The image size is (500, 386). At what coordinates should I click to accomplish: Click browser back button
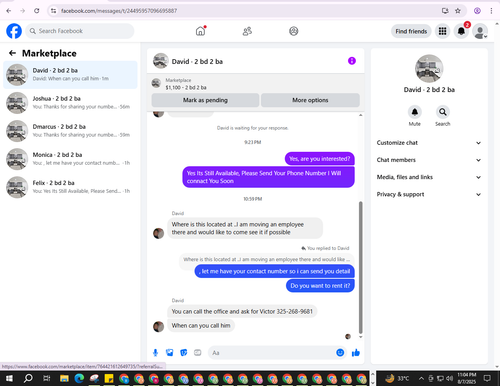coord(9,11)
